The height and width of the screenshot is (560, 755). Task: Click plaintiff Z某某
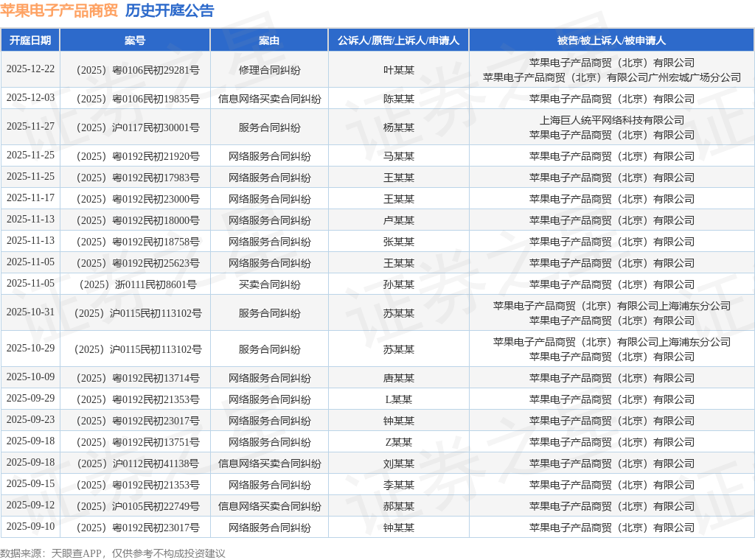point(399,442)
